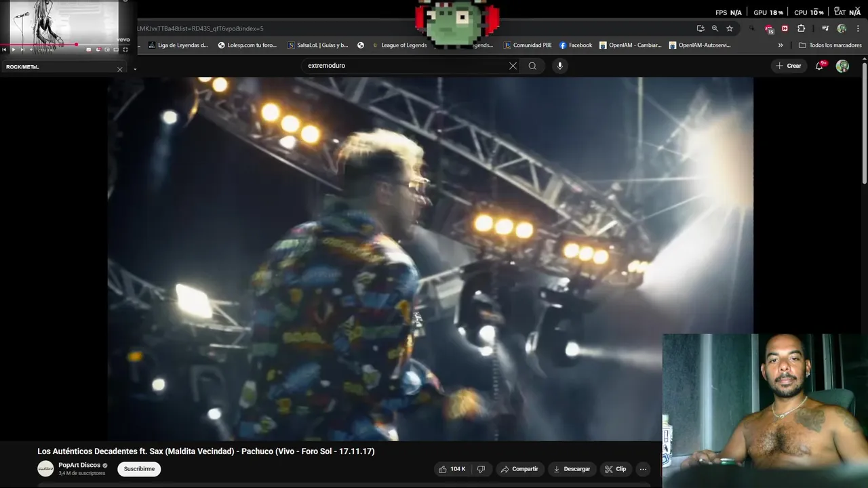Open Todos los marcadores folder
This screenshot has height=488, width=868.
830,45
